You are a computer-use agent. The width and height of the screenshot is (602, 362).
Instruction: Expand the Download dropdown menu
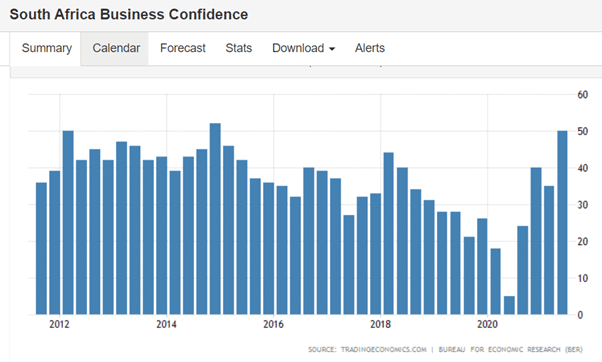303,48
